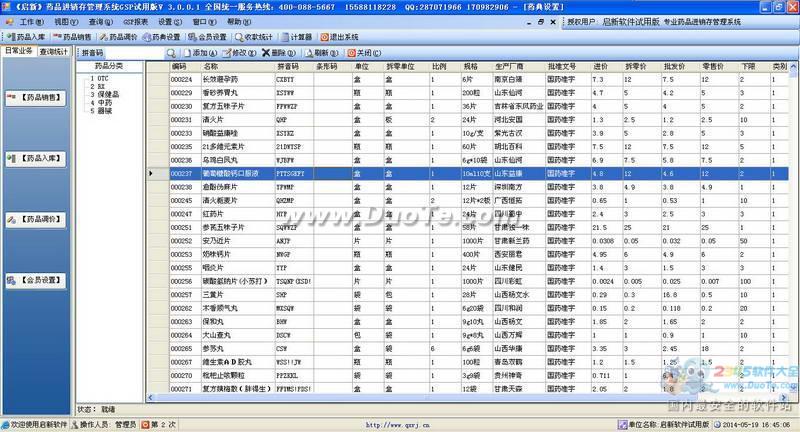
Task: Open the 药典设置 toolbar item
Action: click(162, 37)
